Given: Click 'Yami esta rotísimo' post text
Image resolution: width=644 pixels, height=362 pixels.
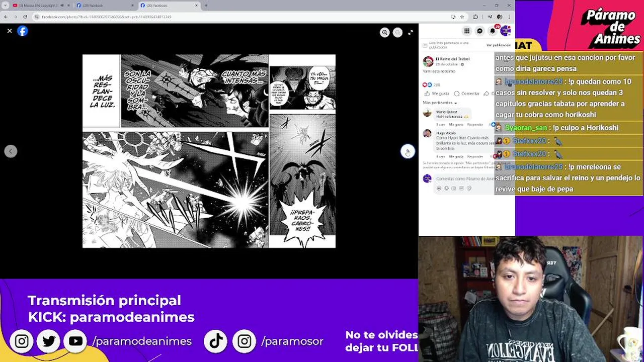Looking at the screenshot, I should point(439,71).
